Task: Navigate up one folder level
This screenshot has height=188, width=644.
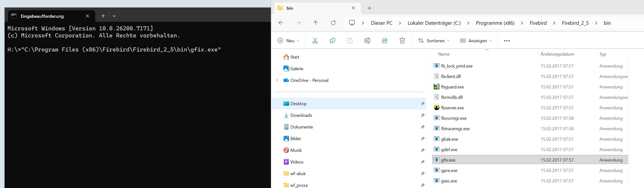Action: pyautogui.click(x=316, y=23)
